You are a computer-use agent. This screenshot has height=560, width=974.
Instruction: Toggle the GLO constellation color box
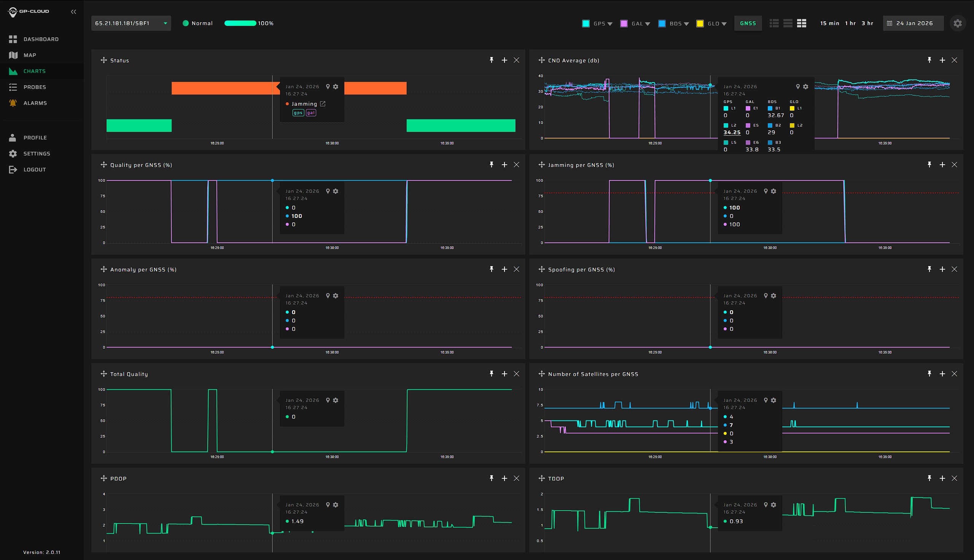pos(700,24)
